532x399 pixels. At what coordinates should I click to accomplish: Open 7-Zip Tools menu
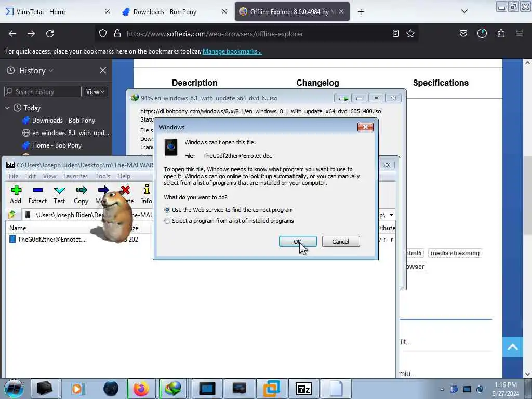pyautogui.click(x=102, y=176)
